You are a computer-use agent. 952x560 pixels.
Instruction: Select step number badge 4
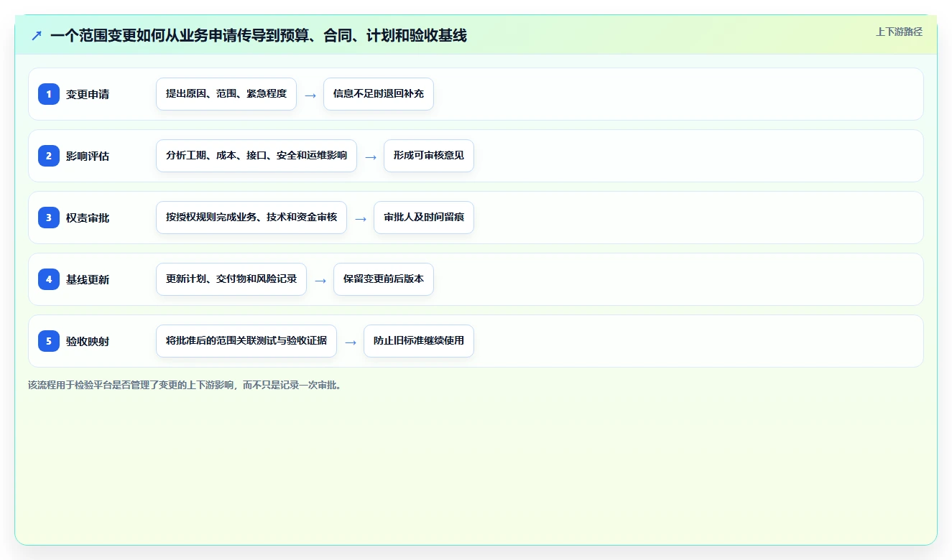pyautogui.click(x=49, y=279)
